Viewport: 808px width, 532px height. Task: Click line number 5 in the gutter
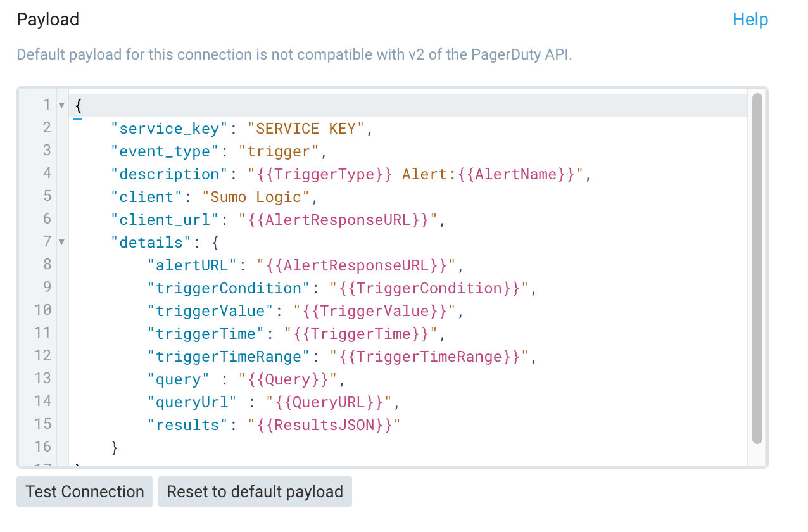[46, 197]
